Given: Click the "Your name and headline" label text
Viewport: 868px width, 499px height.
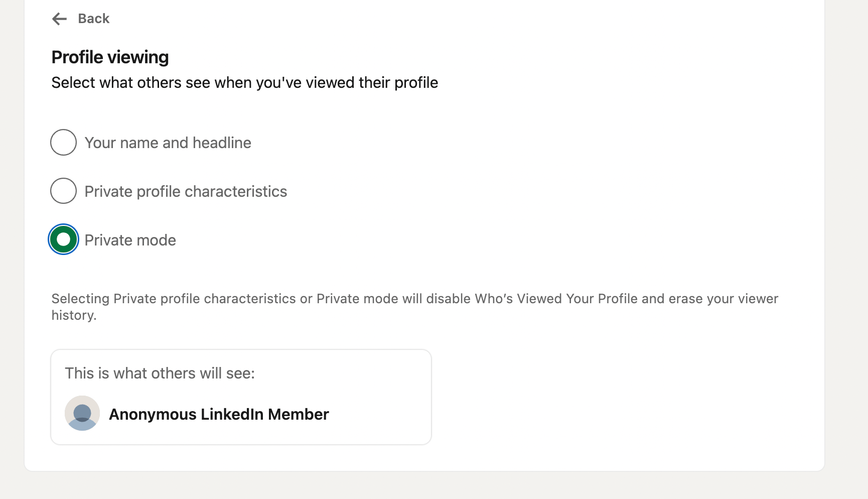Looking at the screenshot, I should click(168, 143).
